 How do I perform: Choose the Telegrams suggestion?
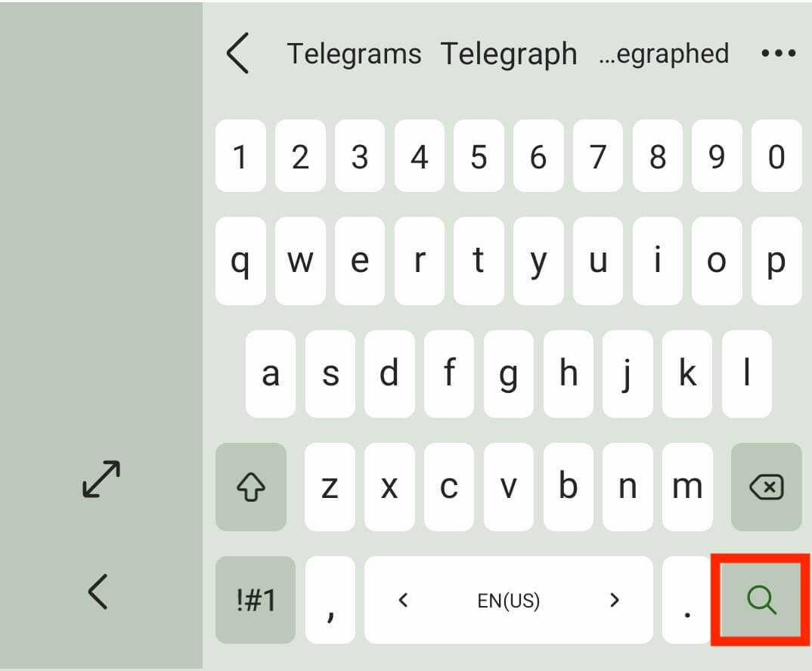354,54
